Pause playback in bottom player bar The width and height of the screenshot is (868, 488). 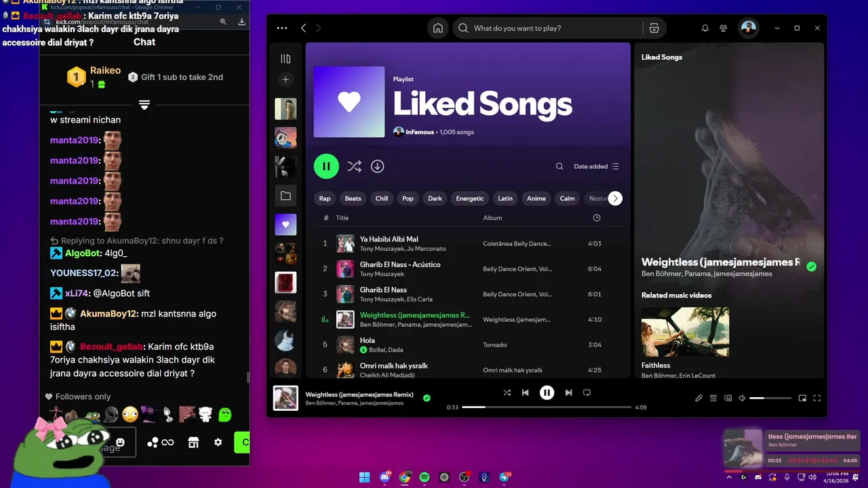pyautogui.click(x=547, y=392)
